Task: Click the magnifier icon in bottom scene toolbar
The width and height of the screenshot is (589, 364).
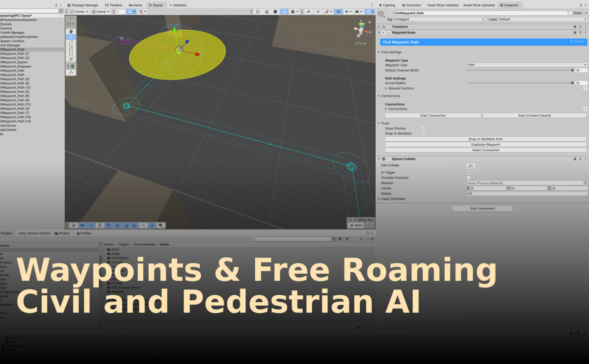Action: coord(143,225)
